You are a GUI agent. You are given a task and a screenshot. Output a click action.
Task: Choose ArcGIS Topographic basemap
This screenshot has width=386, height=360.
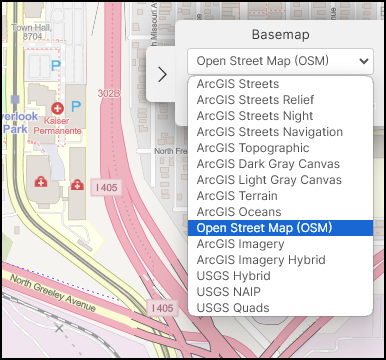[280, 148]
